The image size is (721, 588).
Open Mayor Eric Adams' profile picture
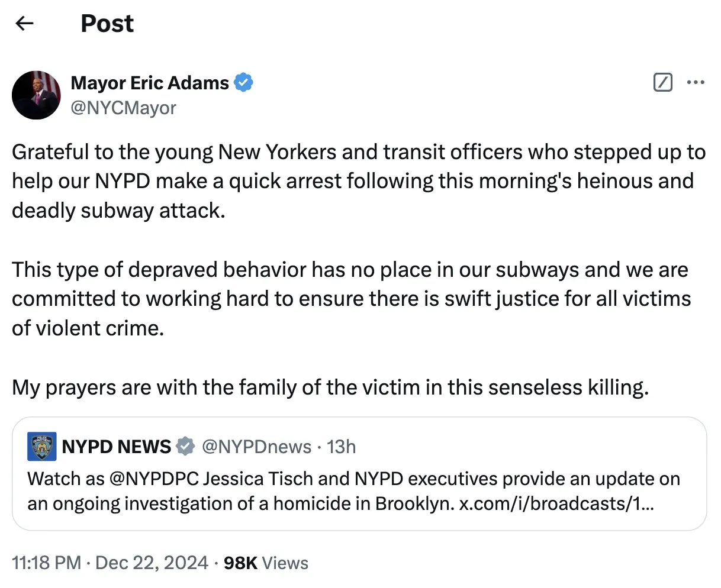36,95
